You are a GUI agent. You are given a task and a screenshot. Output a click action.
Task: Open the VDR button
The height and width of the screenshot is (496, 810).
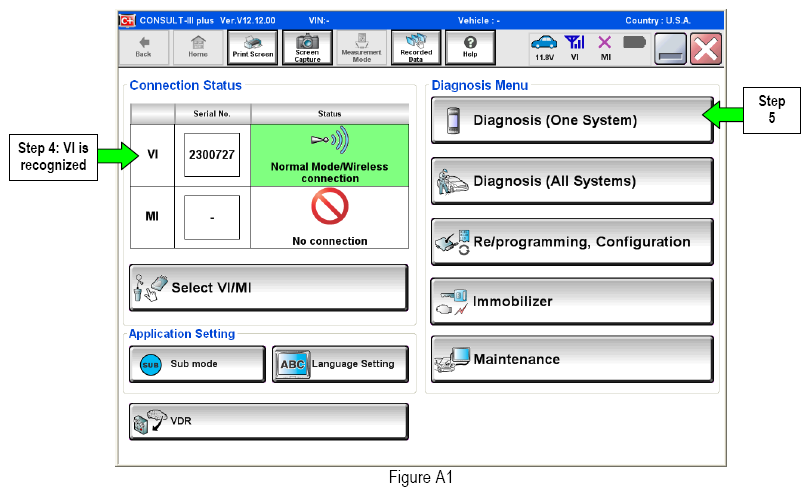[269, 422]
